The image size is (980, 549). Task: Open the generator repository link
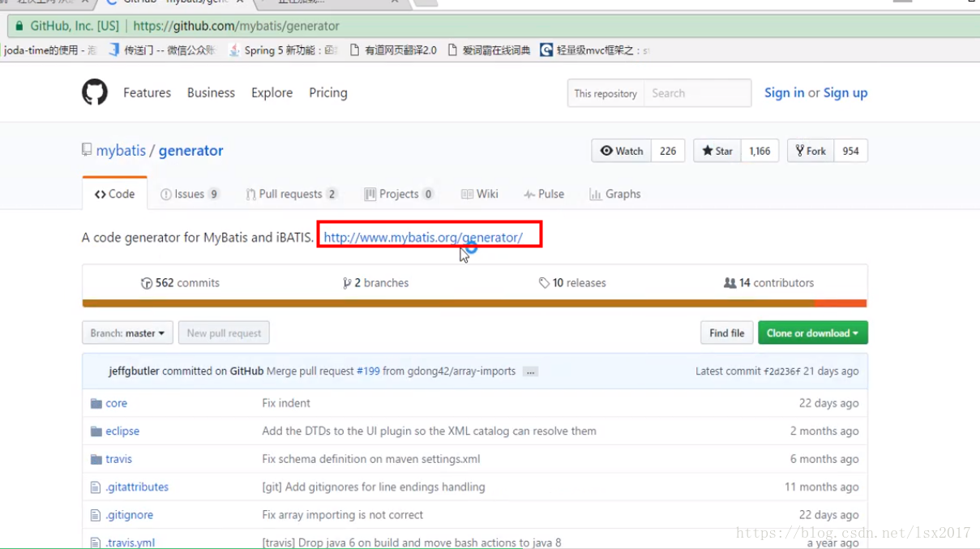[x=190, y=151]
